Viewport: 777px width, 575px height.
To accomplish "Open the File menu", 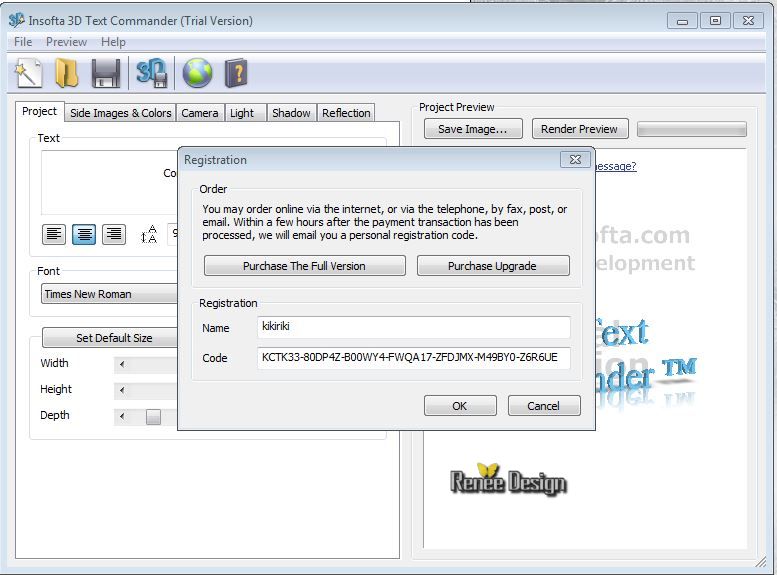I will (23, 42).
